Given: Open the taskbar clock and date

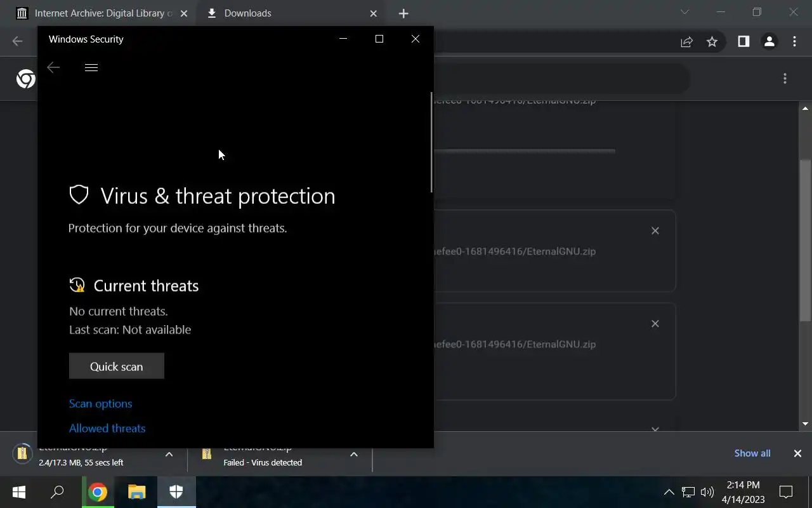Looking at the screenshot, I should (743, 492).
